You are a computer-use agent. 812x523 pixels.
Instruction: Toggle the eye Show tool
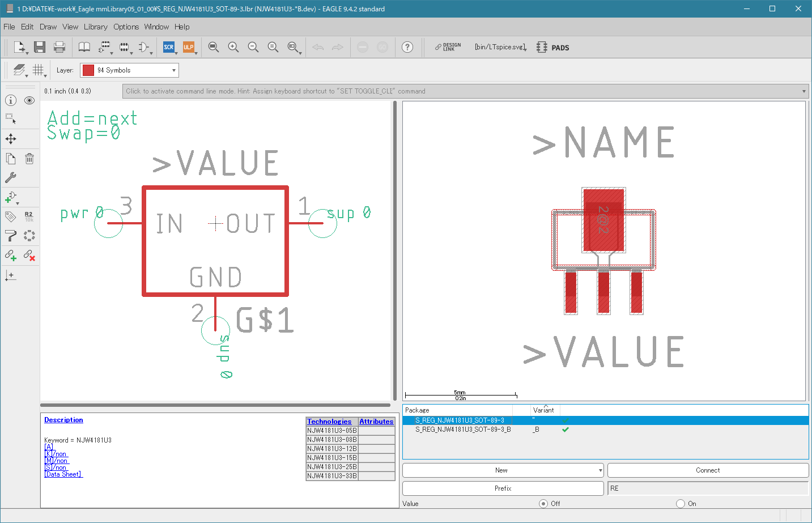pos(29,100)
